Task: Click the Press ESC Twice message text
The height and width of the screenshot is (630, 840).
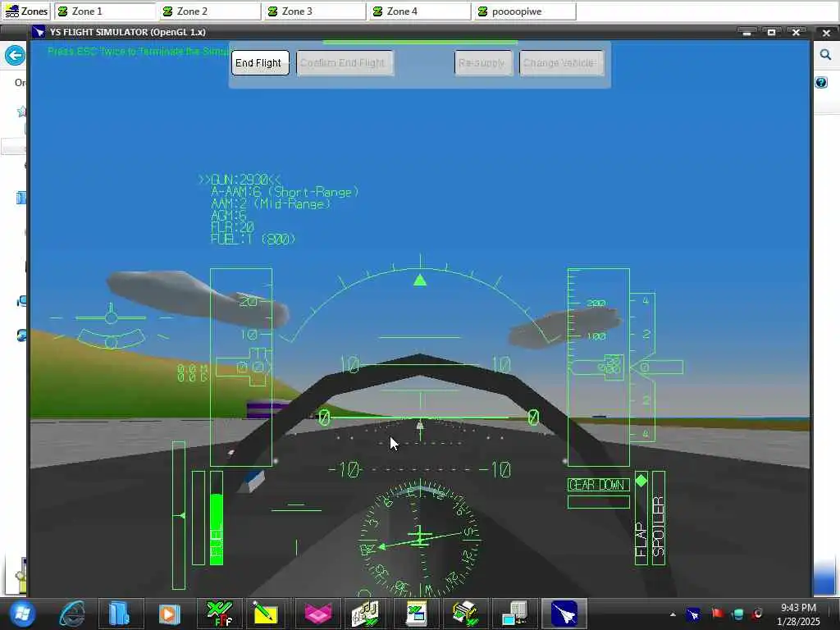Action: coord(138,52)
